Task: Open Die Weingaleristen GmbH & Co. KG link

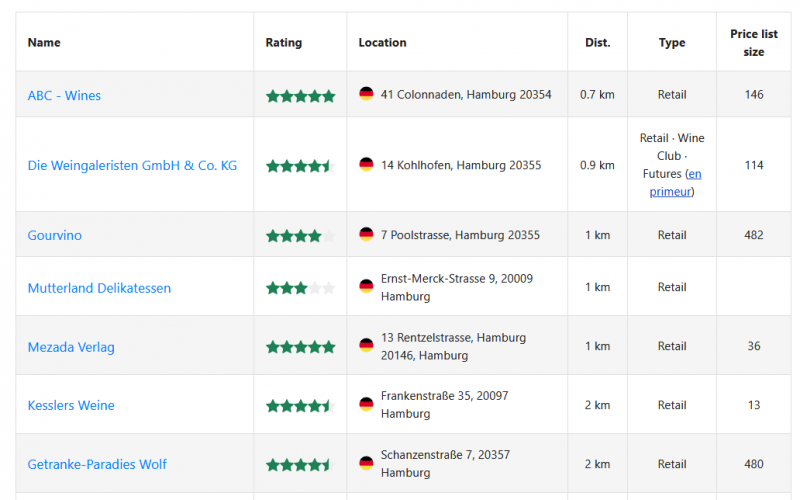Action: coord(132,165)
